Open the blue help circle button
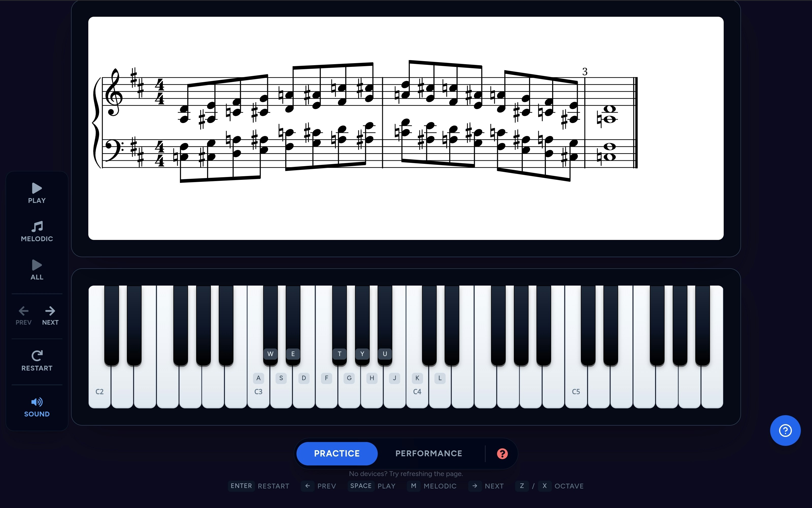This screenshot has height=508, width=812. pyautogui.click(x=785, y=430)
